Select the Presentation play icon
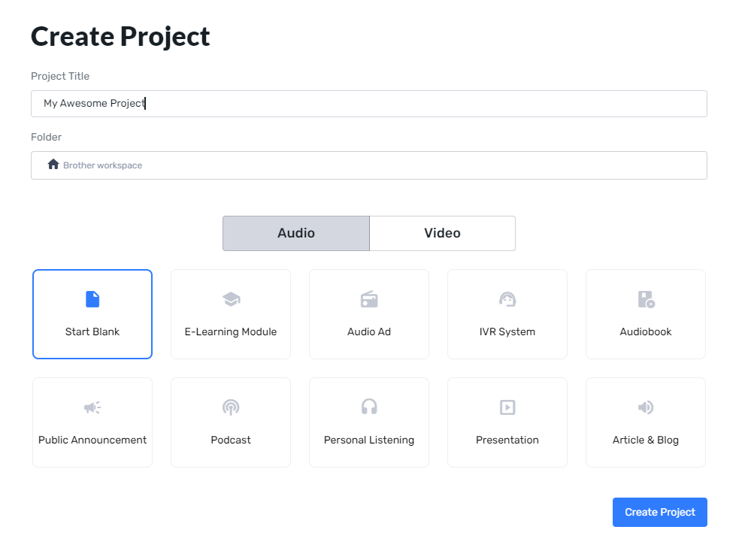This screenshot has height=560, width=748. (507, 407)
